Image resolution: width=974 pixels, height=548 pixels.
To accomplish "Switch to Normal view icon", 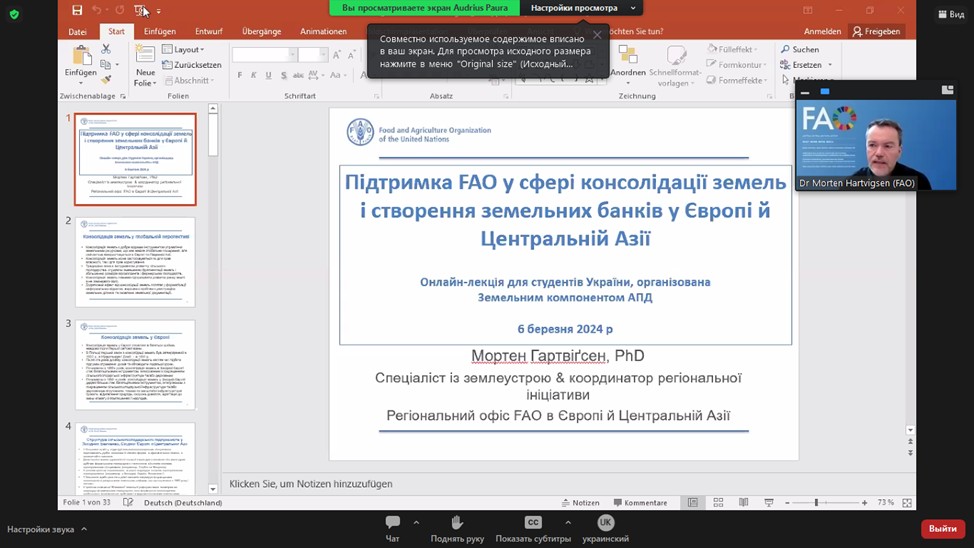I will pyautogui.click(x=693, y=503).
